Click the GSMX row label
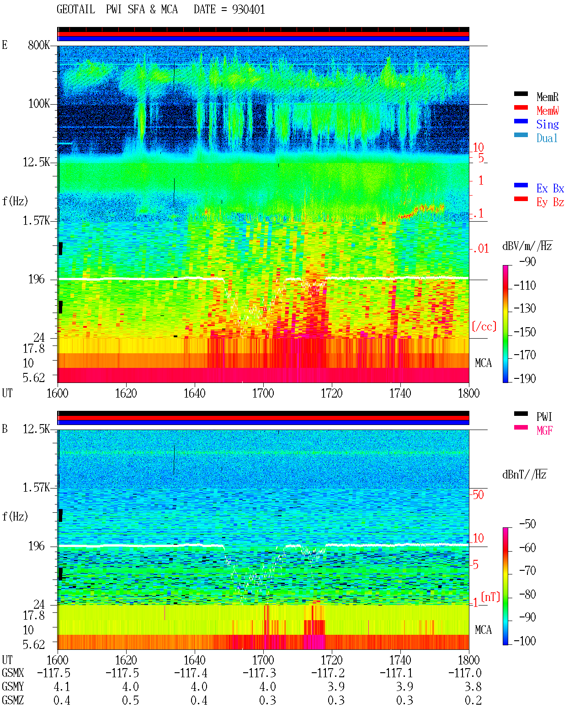The height and width of the screenshot is (728, 585). point(13,673)
